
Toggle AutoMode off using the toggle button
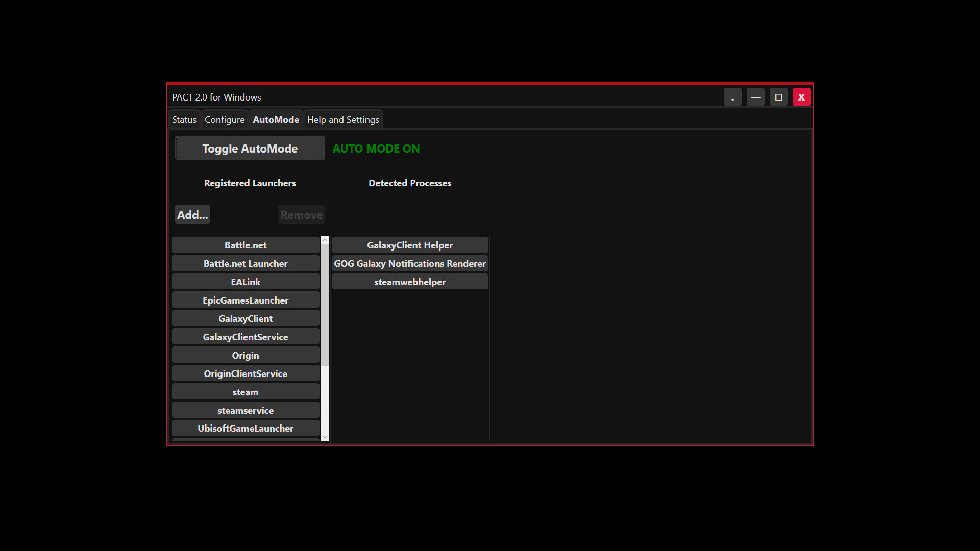tap(250, 148)
